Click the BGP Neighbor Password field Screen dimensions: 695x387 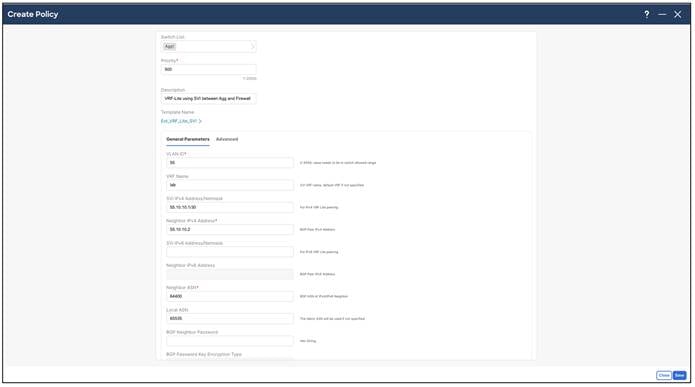[230, 341]
